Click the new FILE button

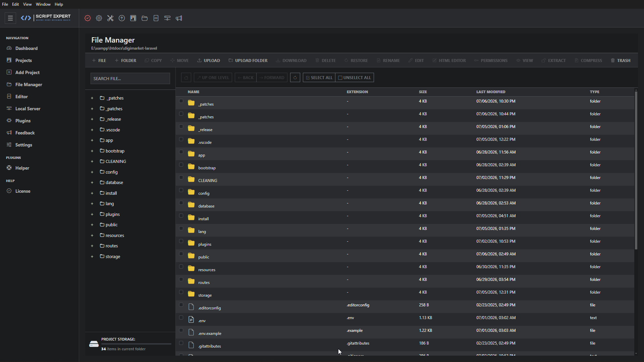[x=99, y=60]
